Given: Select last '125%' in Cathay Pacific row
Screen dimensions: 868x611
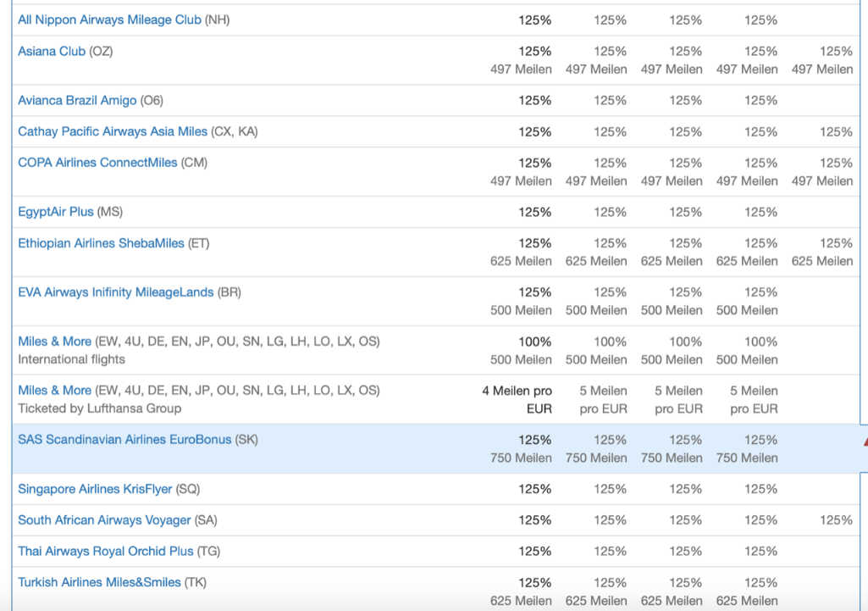Looking at the screenshot, I should pyautogui.click(x=836, y=132).
